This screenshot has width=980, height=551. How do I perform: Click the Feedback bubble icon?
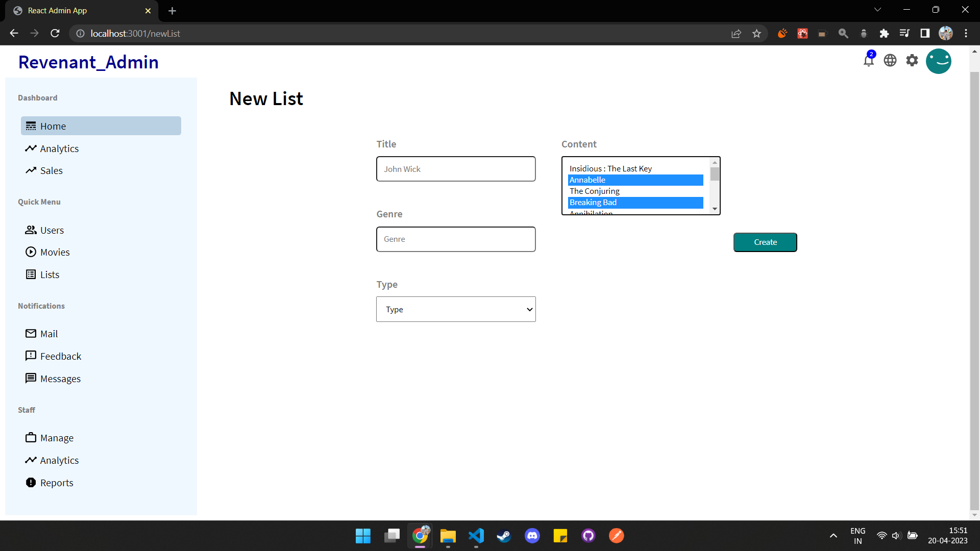click(31, 356)
